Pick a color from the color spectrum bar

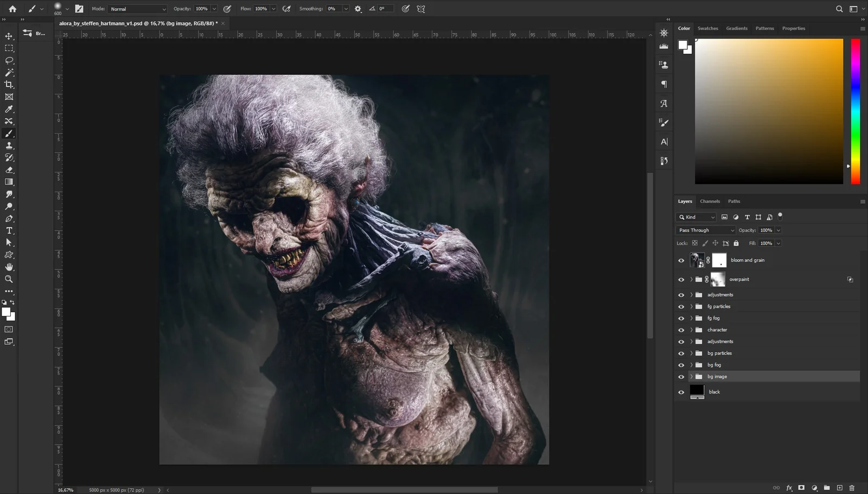coord(855,109)
